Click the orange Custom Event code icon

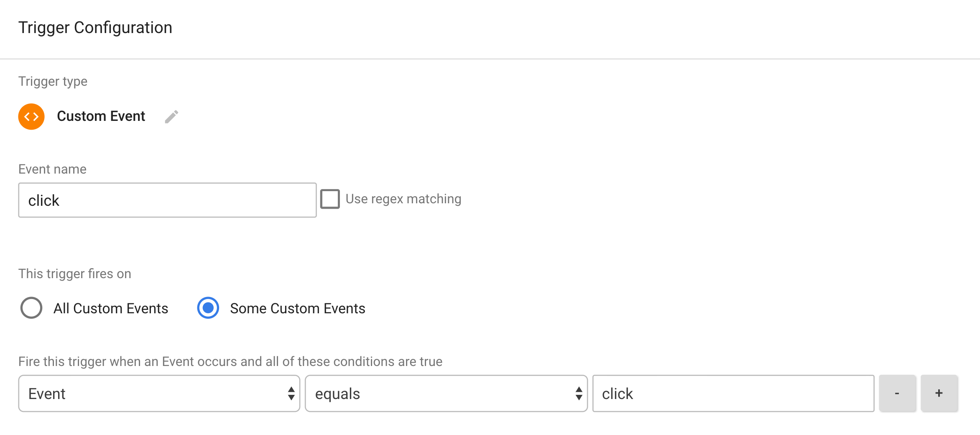point(31,117)
